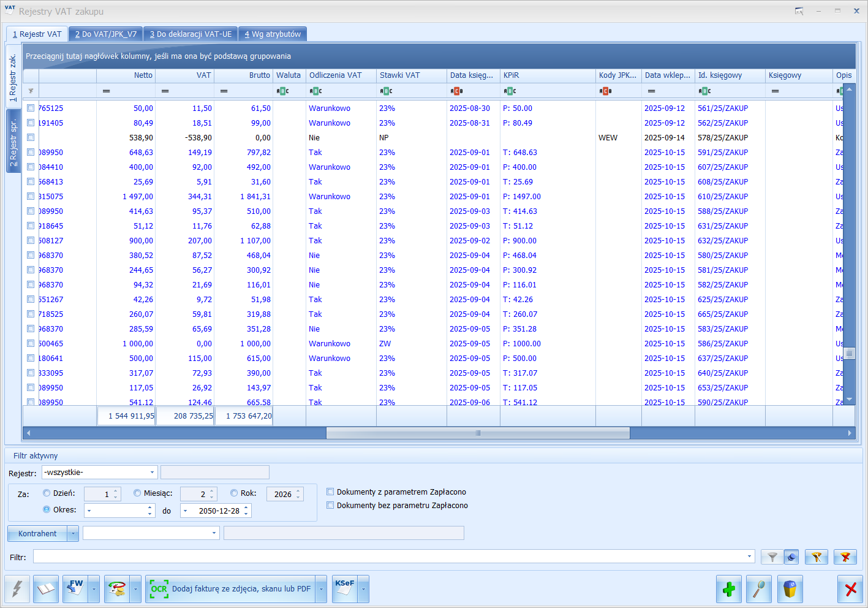
Task: Click the open book icon button
Action: tap(46, 589)
